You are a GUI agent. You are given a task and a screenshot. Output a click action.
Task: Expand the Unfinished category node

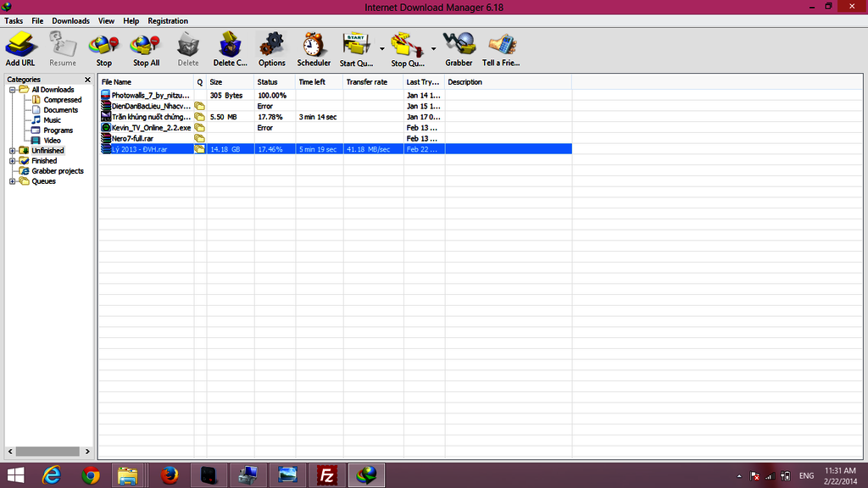pyautogui.click(x=12, y=151)
